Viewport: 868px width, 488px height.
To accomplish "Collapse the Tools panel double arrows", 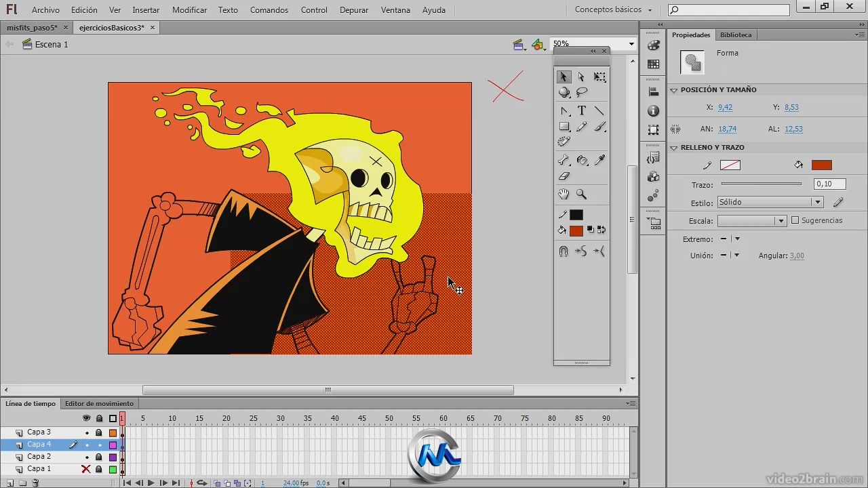I will point(593,51).
